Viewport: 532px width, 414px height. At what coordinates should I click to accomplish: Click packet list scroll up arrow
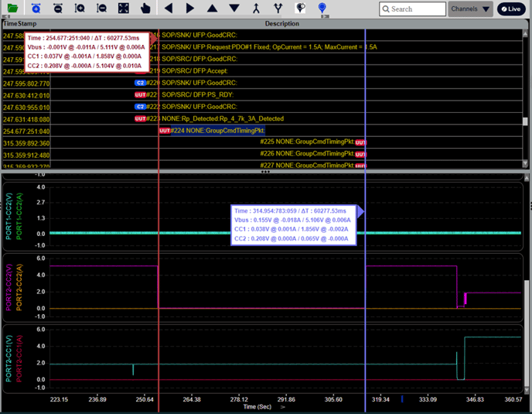click(525, 33)
